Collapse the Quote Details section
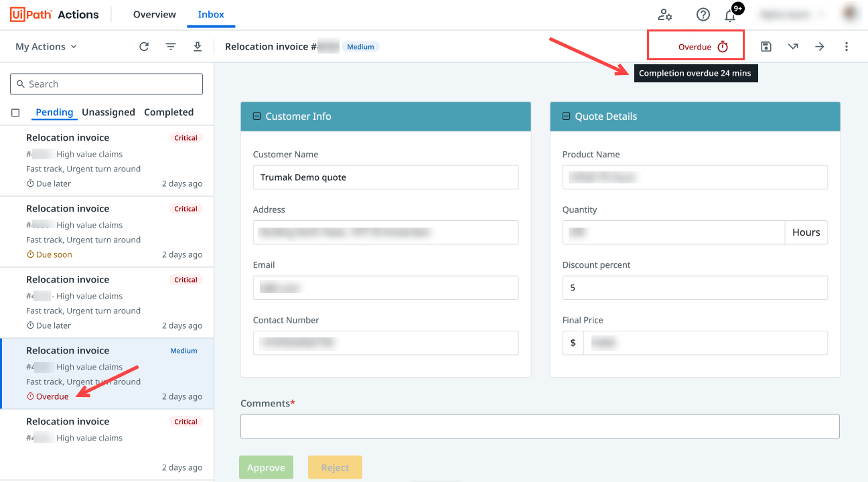The width and height of the screenshot is (868, 482). [x=566, y=116]
